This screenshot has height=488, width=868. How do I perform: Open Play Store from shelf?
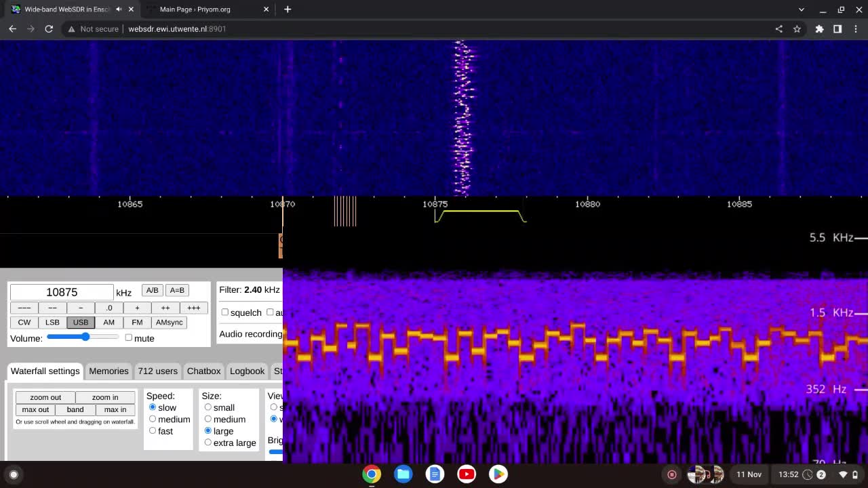tap(498, 474)
